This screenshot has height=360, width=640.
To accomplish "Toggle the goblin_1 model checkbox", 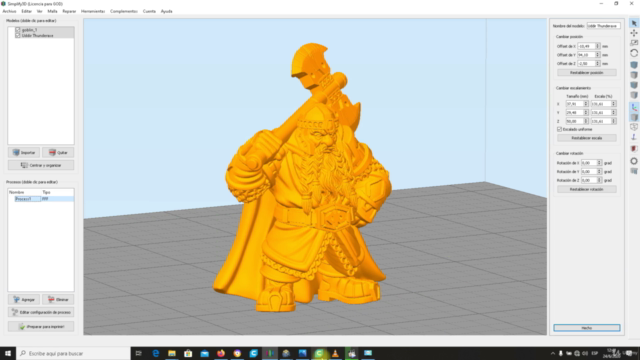I will click(x=18, y=30).
